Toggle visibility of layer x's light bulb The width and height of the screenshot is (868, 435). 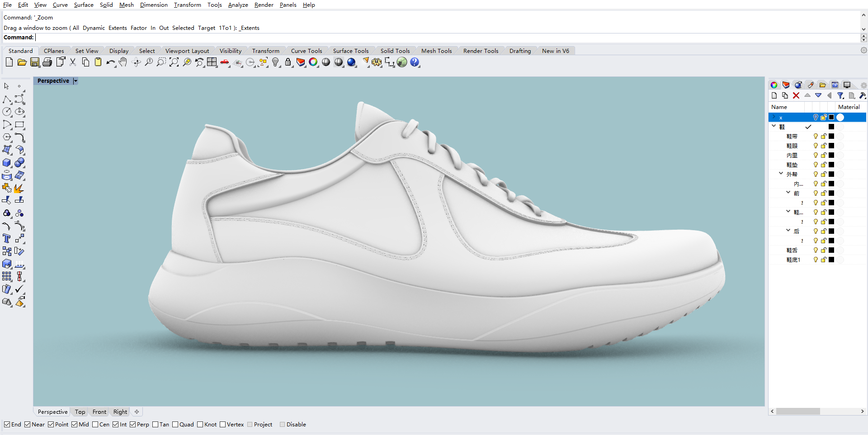tap(816, 117)
